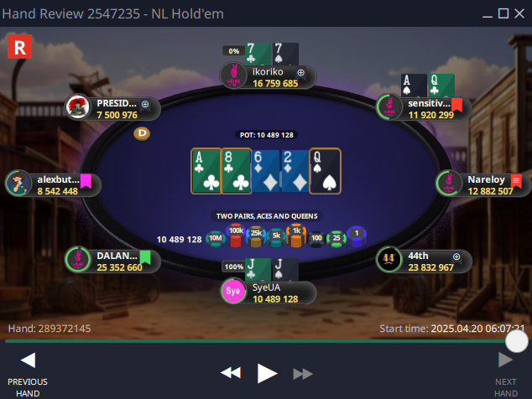Click the replay progress slider handle

pos(516,341)
